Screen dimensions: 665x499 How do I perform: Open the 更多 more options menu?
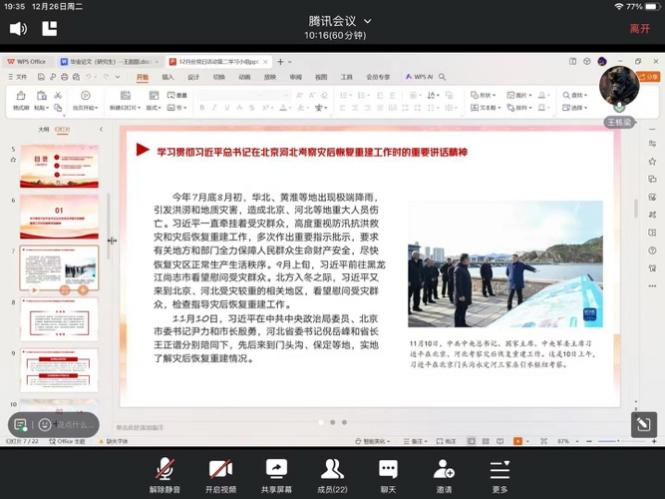500,473
